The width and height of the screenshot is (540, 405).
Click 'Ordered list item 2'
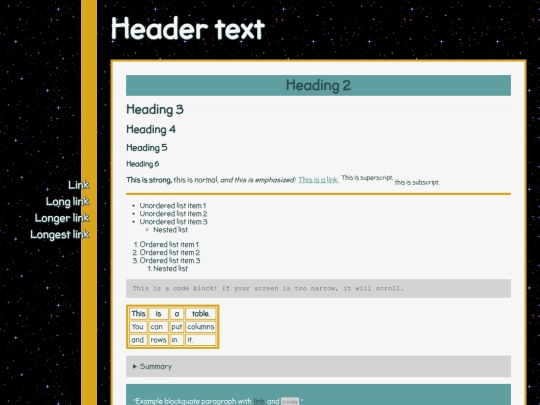coord(169,252)
